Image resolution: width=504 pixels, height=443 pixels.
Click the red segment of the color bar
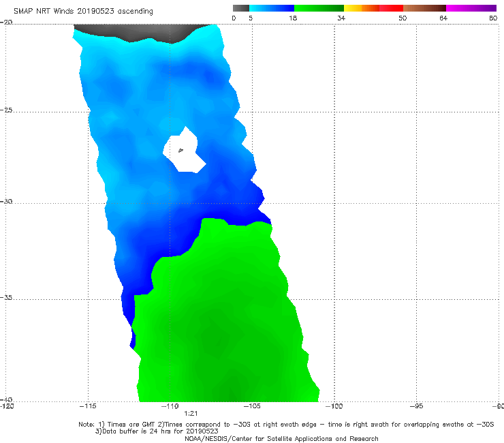[391, 8]
